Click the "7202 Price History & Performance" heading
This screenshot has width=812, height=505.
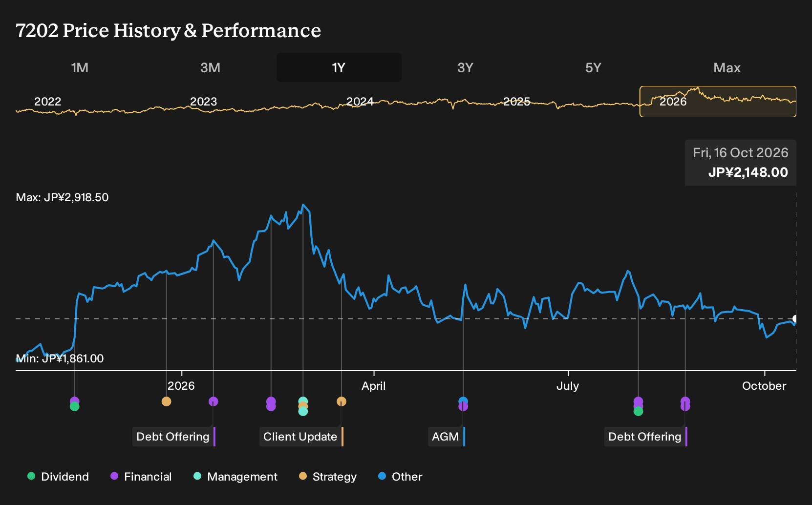[x=169, y=30]
